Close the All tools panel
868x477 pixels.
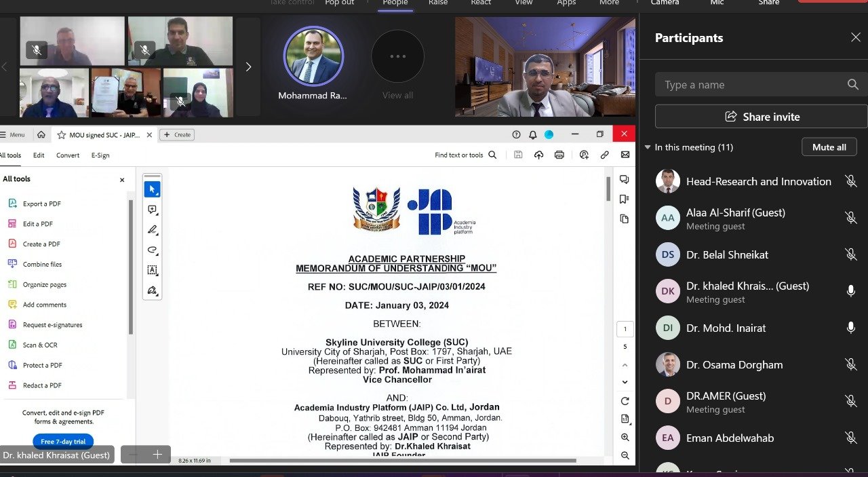tap(122, 180)
